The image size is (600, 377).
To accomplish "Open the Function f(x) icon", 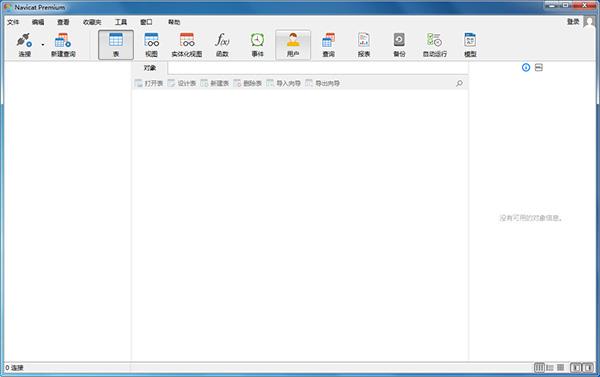I will [222, 45].
